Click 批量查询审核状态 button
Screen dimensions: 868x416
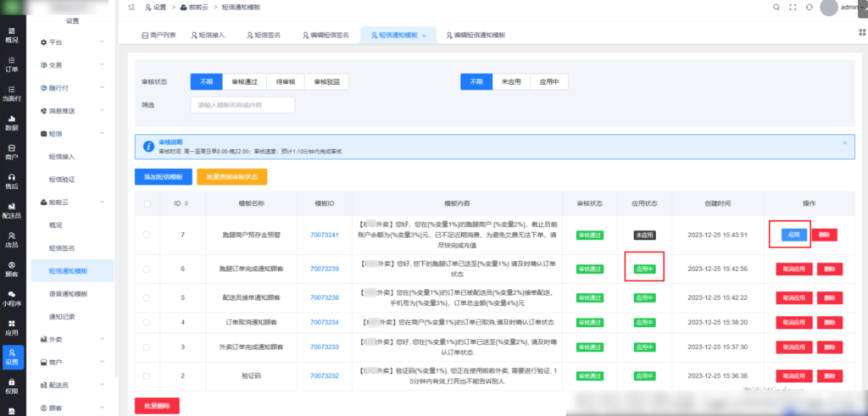[x=232, y=177]
